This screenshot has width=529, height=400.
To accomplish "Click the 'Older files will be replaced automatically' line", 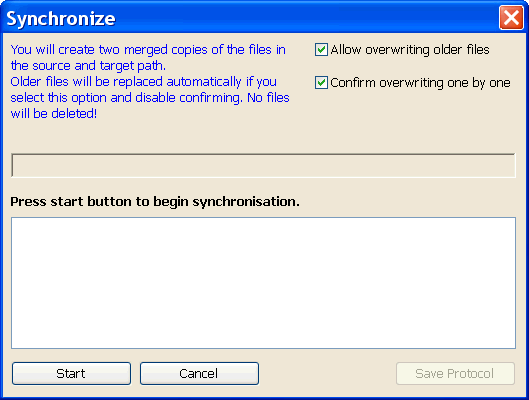I will point(143,82).
